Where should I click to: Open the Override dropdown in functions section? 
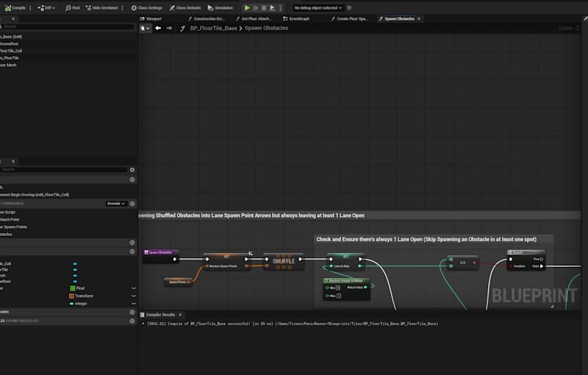point(116,204)
